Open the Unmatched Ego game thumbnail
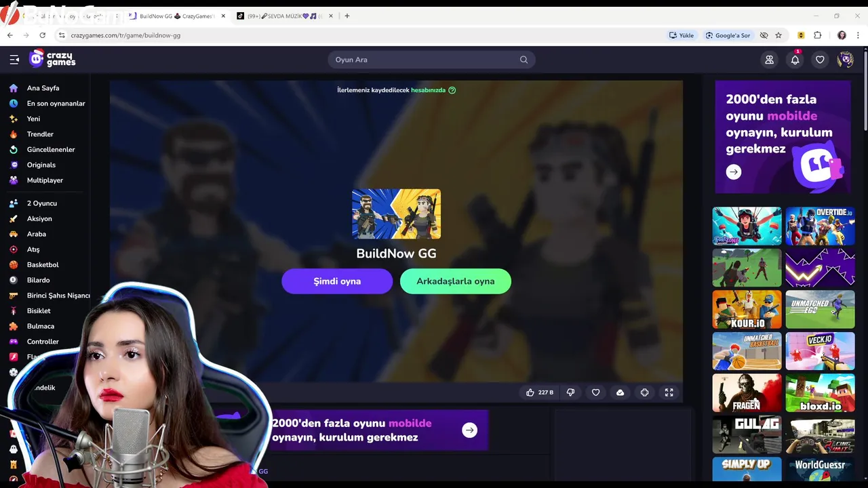Viewport: 868px width, 488px height. coord(820,310)
